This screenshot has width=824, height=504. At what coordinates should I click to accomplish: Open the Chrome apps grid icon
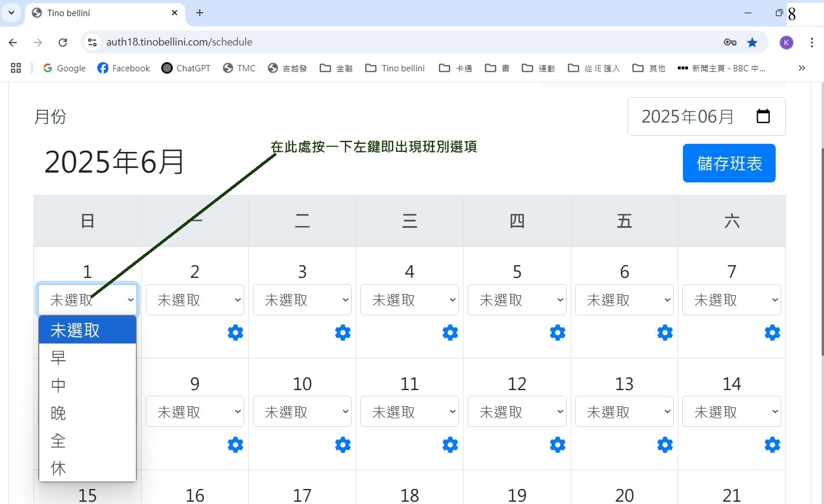click(x=16, y=68)
